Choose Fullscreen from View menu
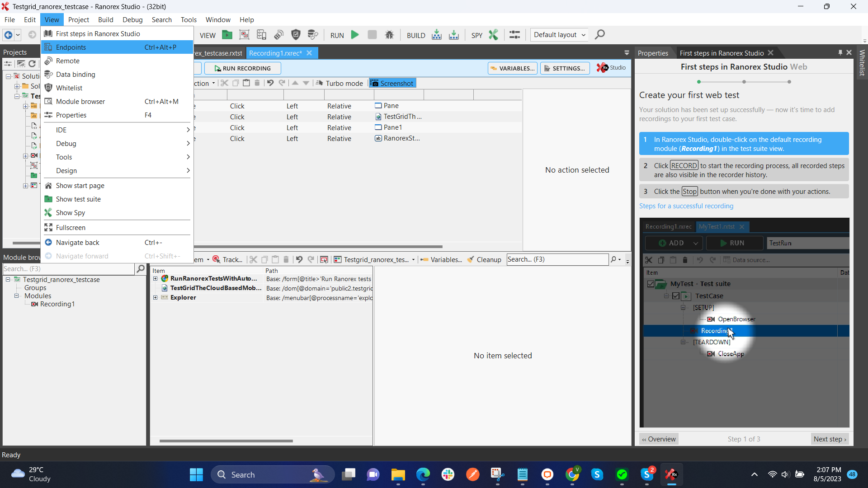This screenshot has width=868, height=488. [118, 228]
